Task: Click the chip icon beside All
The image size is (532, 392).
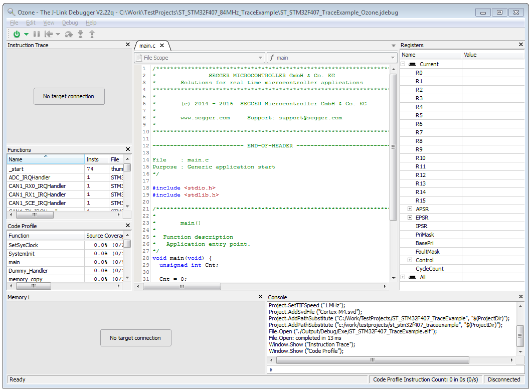Action: [x=413, y=277]
